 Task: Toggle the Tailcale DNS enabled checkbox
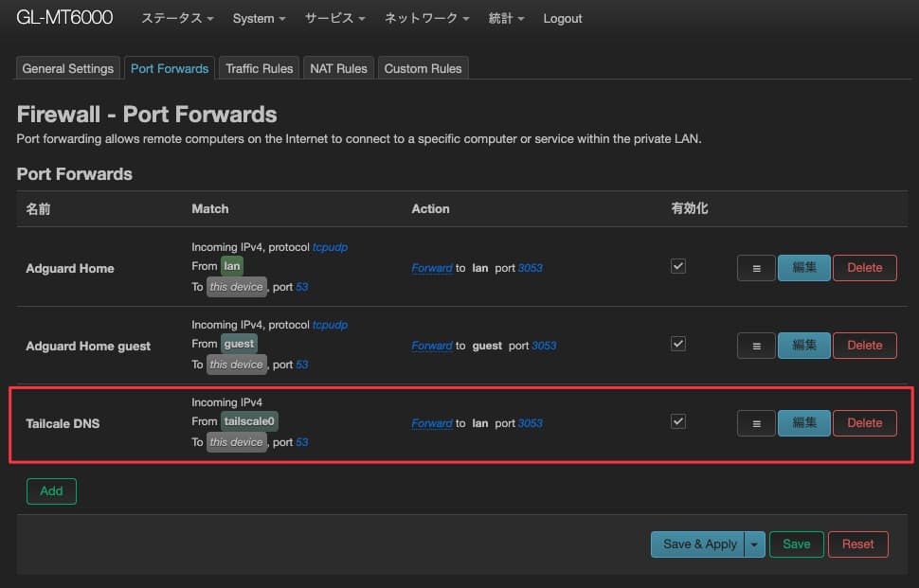pyautogui.click(x=677, y=422)
